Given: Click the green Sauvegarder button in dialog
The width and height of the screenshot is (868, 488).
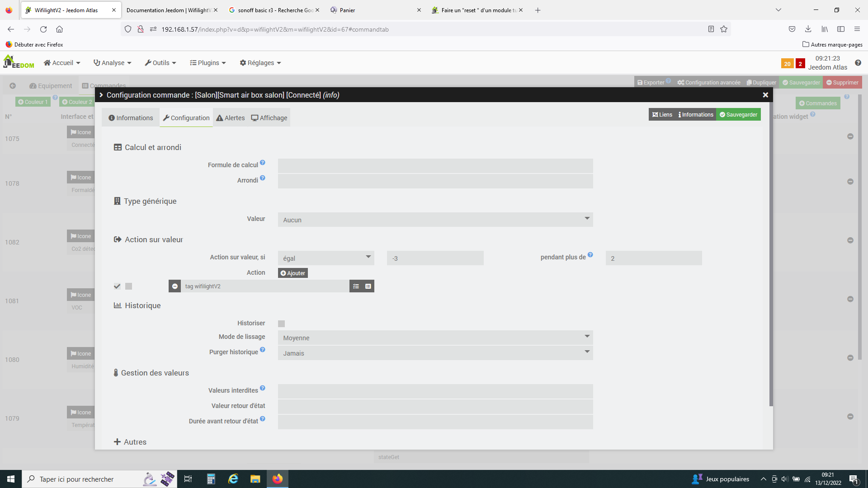Looking at the screenshot, I should pos(738,115).
